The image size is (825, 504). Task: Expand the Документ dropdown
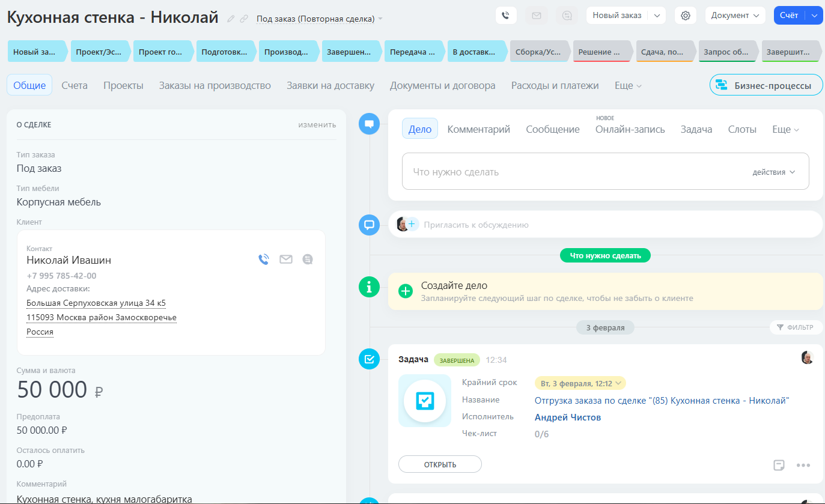click(735, 16)
